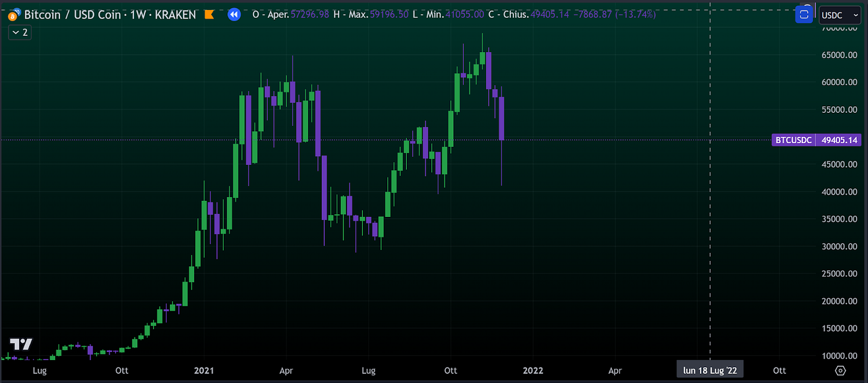Open the USDC currency dropdown
The height and width of the screenshot is (383, 868).
click(837, 15)
